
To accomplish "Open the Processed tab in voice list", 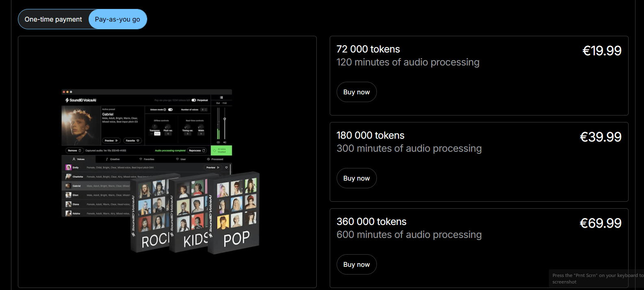I will [215, 159].
